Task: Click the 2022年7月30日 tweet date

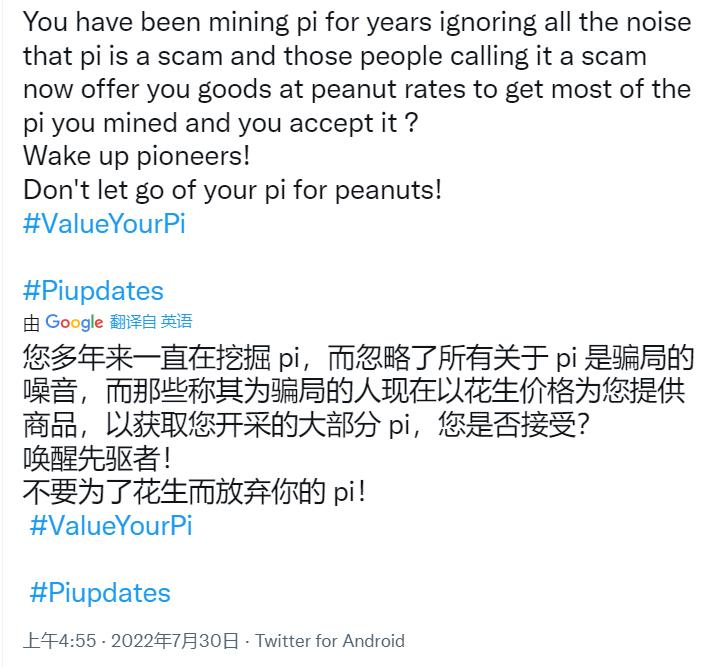Action: tap(175, 641)
